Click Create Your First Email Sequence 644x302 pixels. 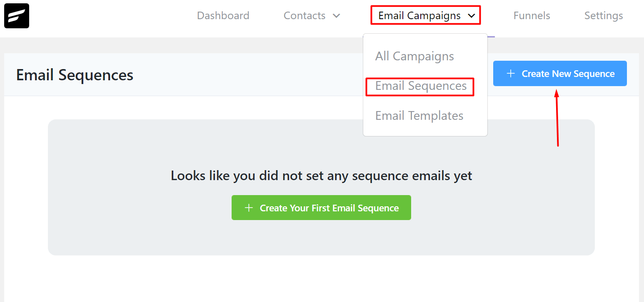(321, 208)
